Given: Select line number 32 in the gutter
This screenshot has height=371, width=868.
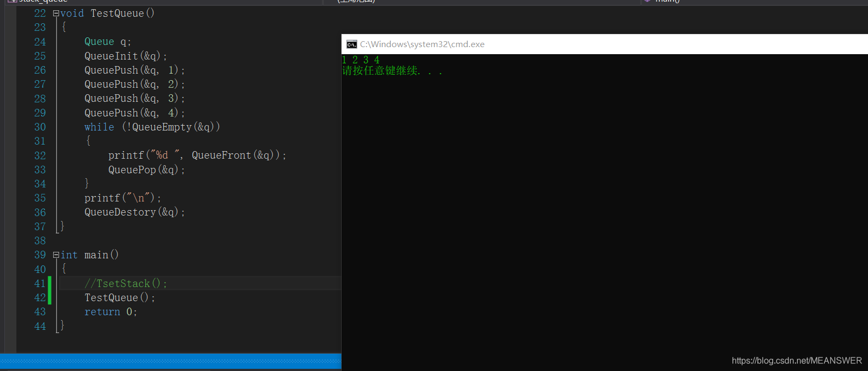Looking at the screenshot, I should click(x=40, y=156).
